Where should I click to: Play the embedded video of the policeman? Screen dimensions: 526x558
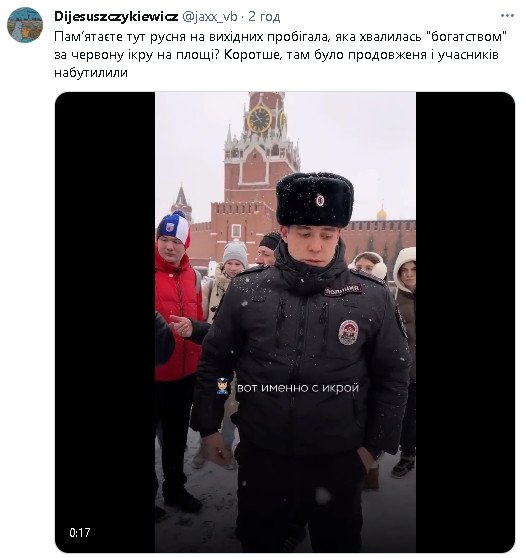pyautogui.click(x=285, y=322)
